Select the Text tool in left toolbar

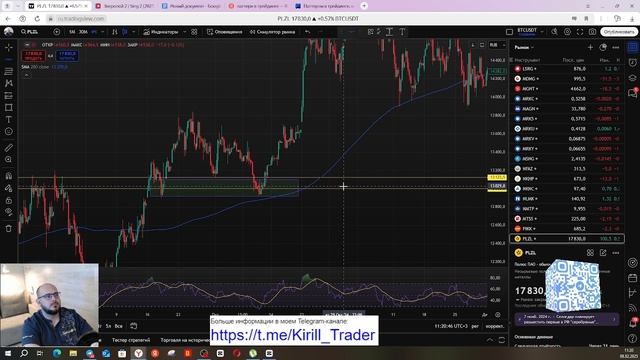click(9, 119)
